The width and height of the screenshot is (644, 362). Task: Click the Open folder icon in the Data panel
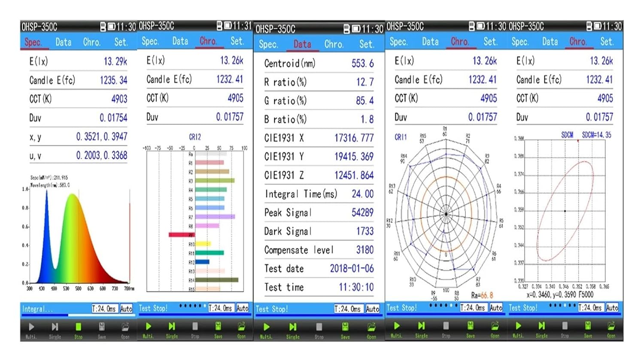point(371,328)
